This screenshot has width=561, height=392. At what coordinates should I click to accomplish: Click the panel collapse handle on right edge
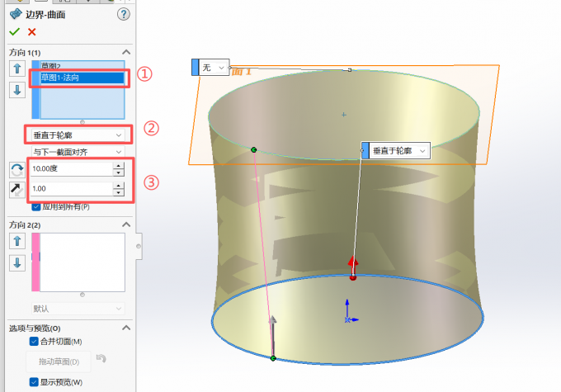pyautogui.click(x=139, y=246)
